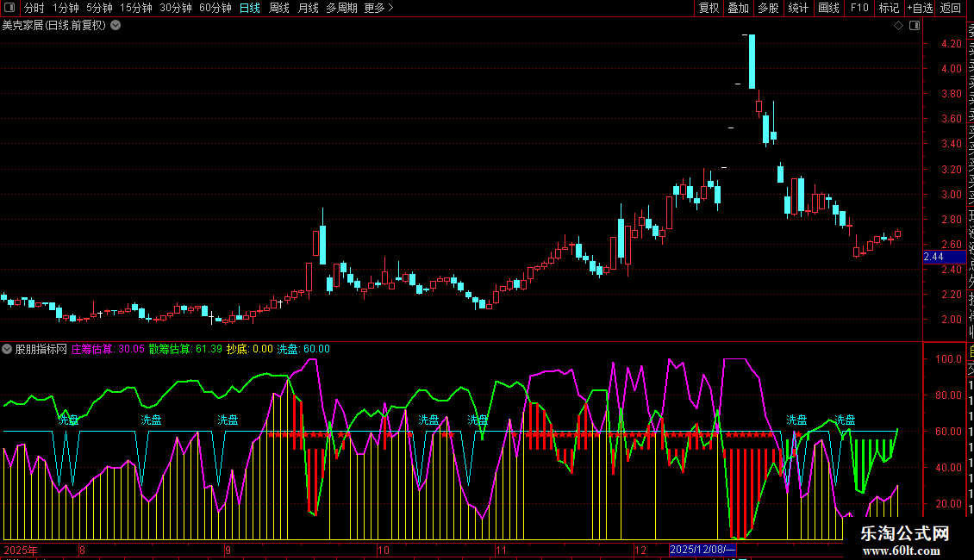Toggle the side panel icon in chart header
974x560 pixels.
pyautogui.click(x=915, y=26)
